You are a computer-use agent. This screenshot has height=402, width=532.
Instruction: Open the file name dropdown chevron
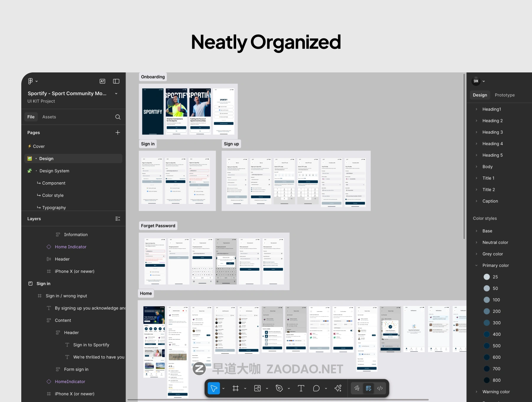[x=116, y=94]
